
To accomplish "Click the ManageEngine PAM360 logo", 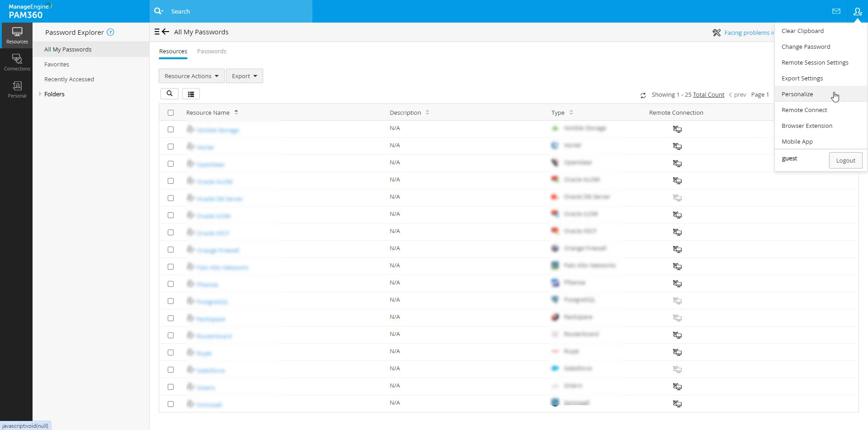I will [30, 11].
